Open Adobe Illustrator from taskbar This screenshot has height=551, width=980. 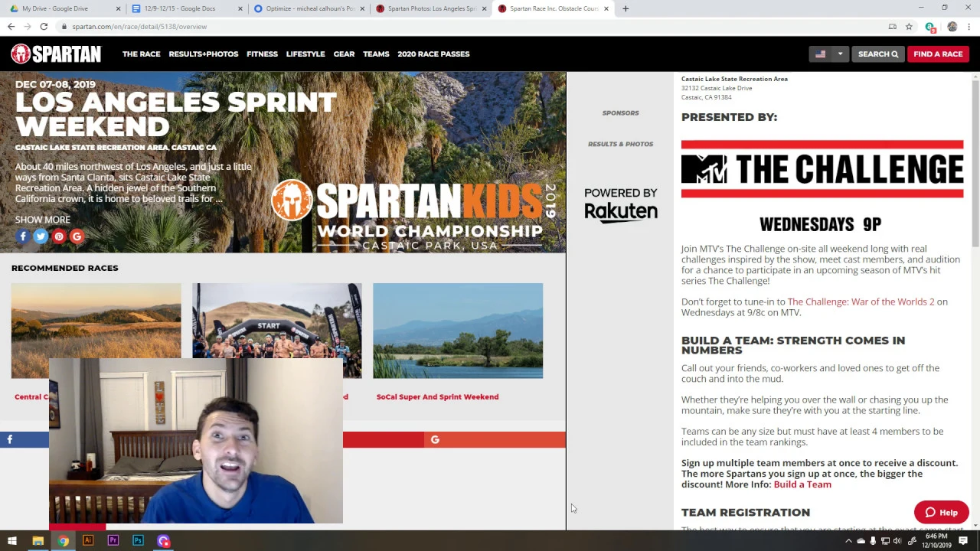point(88,541)
